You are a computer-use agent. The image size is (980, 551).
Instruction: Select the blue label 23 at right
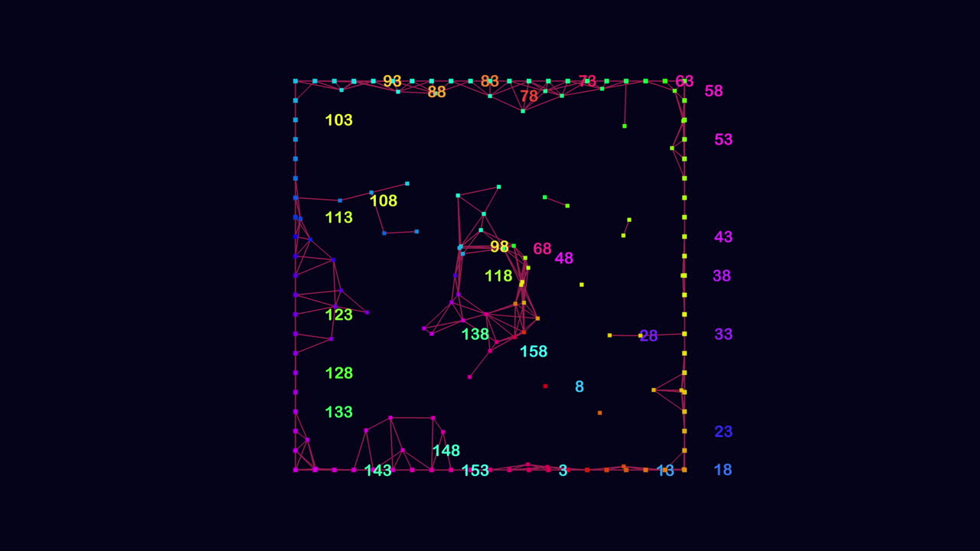click(x=724, y=432)
